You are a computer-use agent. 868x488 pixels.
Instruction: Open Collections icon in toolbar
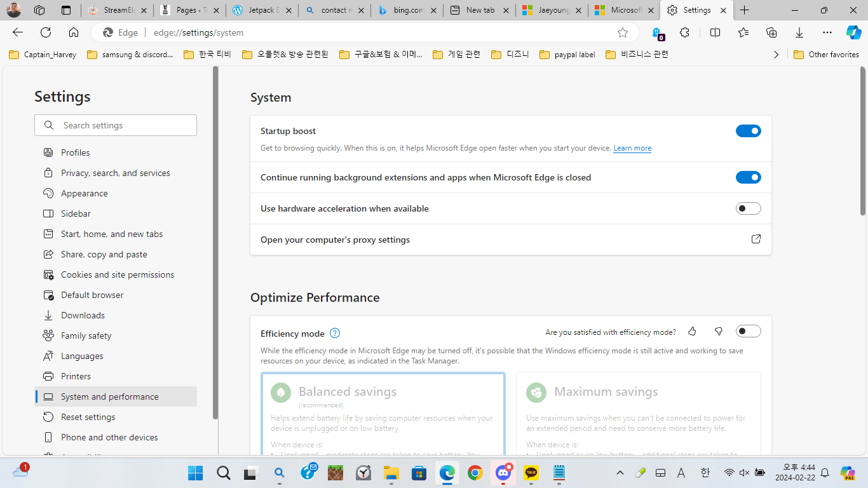(x=771, y=32)
